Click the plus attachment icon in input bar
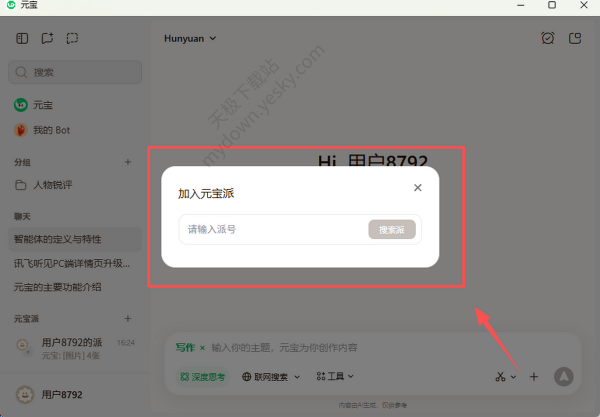 click(534, 376)
